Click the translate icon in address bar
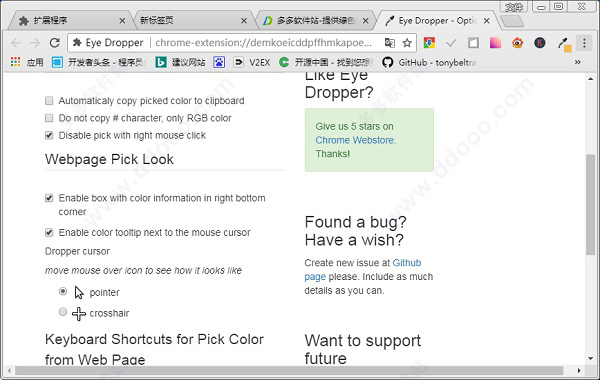Screen dimensions: 600x380 pyautogui.click(x=390, y=42)
